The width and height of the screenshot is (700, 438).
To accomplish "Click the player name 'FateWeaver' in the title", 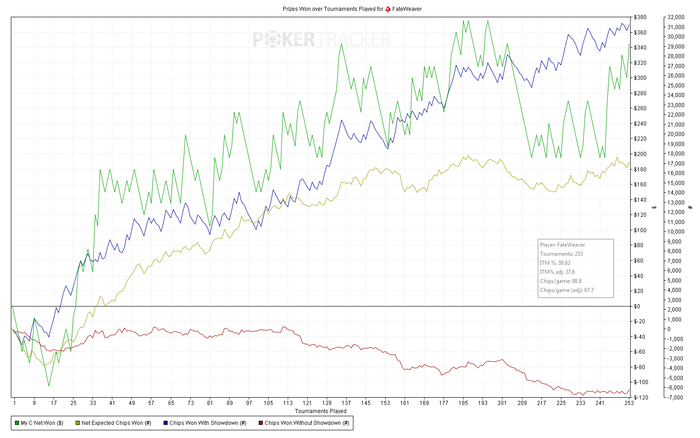I will (x=407, y=8).
